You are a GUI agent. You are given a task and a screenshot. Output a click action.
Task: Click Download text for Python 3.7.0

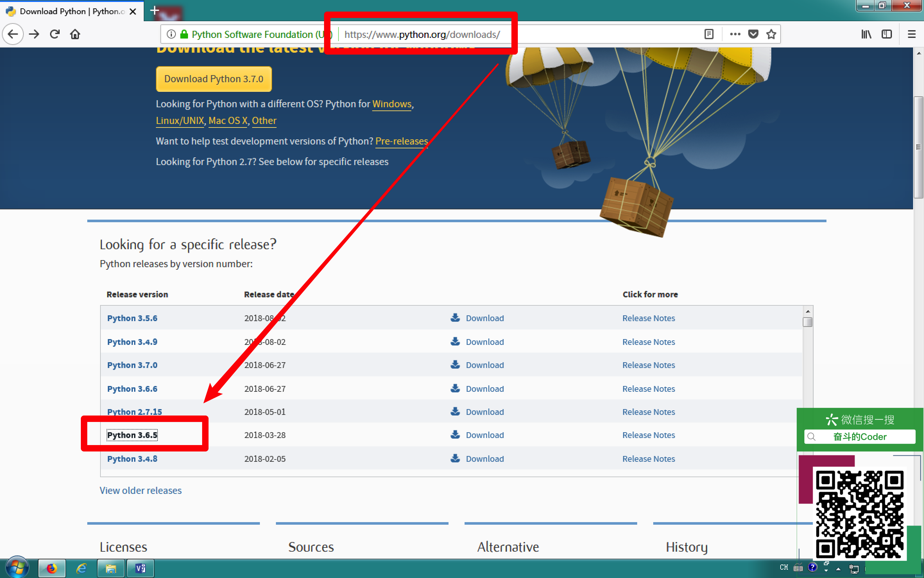(484, 365)
